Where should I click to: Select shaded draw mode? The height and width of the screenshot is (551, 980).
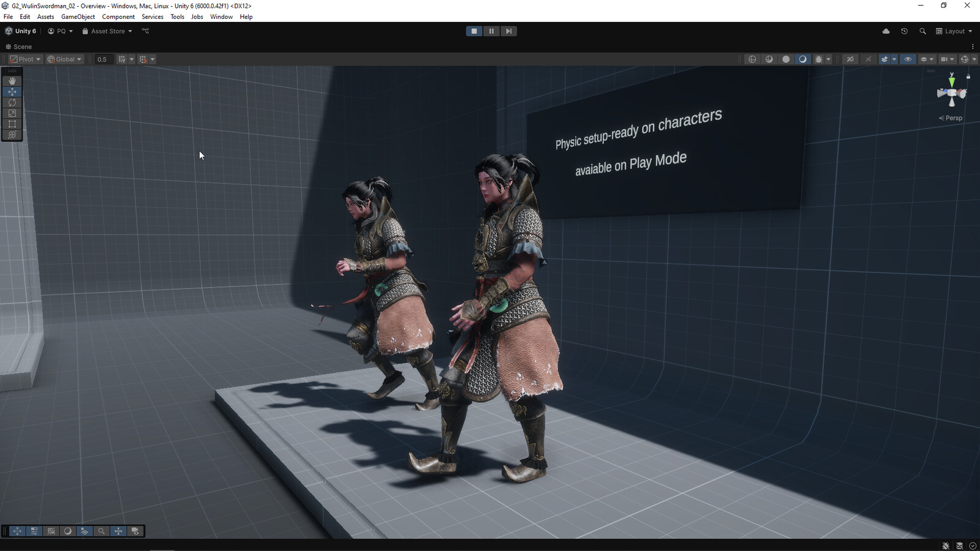pyautogui.click(x=802, y=59)
